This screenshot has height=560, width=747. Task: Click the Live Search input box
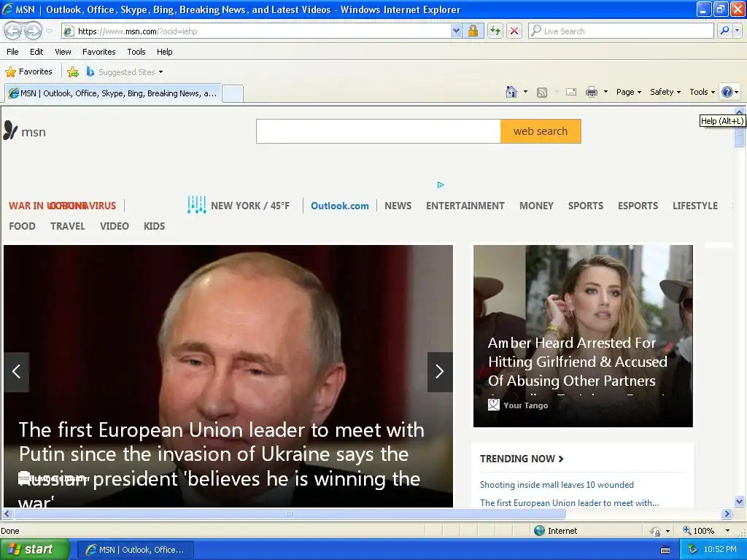click(x=621, y=31)
